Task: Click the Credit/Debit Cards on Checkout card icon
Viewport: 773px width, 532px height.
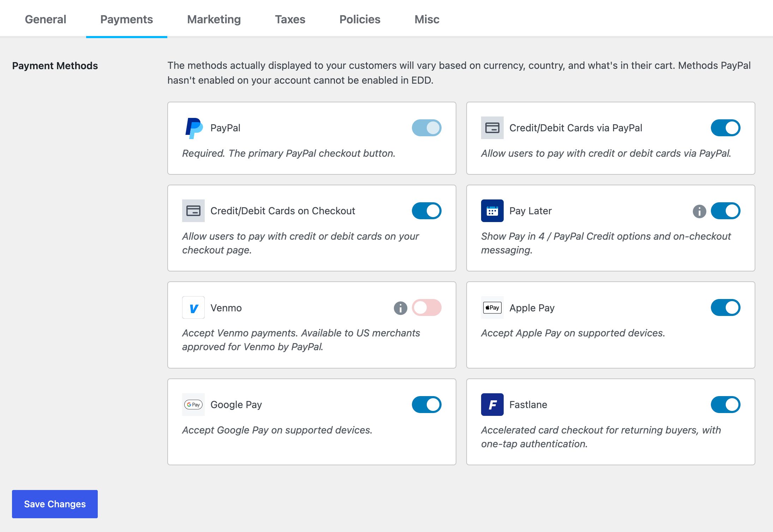Action: 193,211
